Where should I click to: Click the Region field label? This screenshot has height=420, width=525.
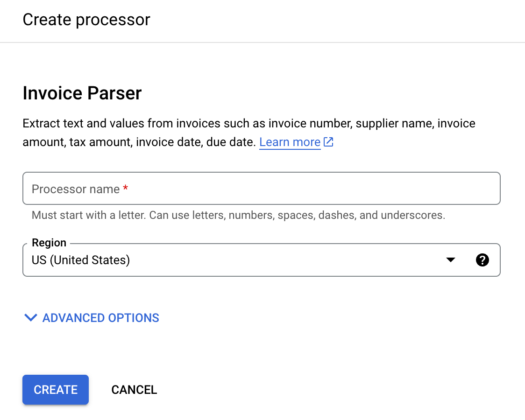49,243
